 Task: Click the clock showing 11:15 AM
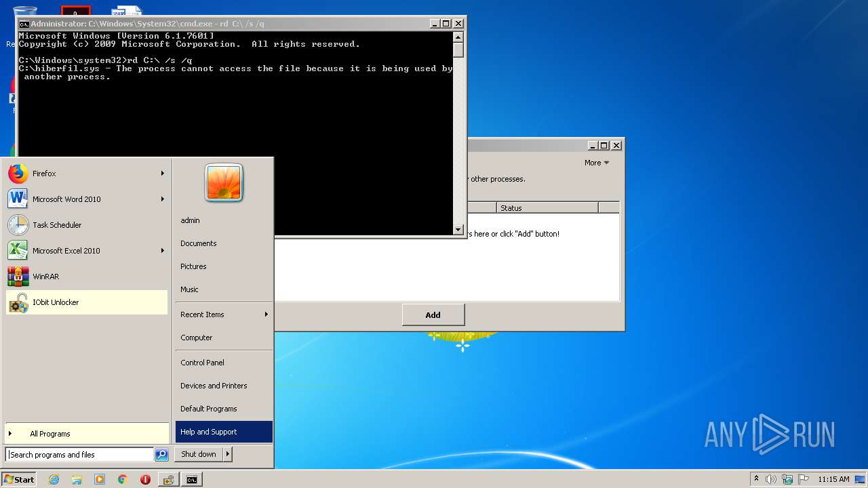(833, 479)
